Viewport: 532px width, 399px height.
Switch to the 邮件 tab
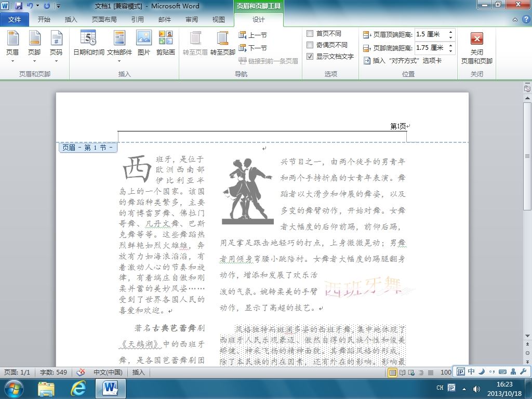[x=165, y=20]
